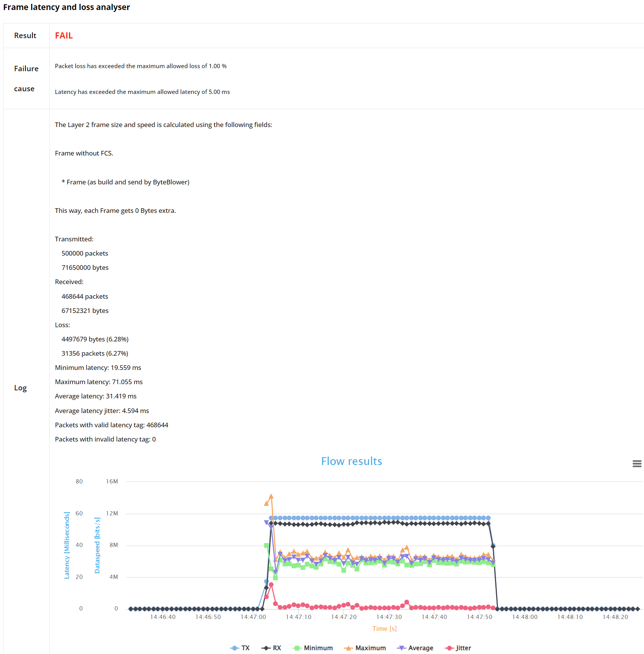Click the Layer 2 frame size description line
644x654 pixels.
point(163,125)
